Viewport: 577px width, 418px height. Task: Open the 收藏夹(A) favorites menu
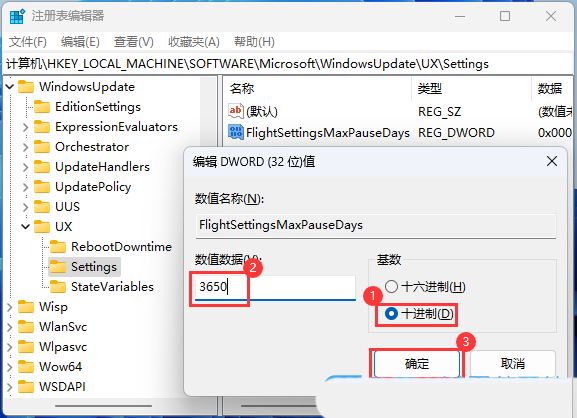194,42
